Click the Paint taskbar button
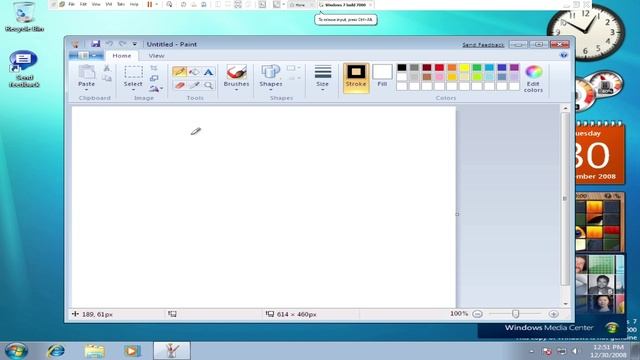640x360 pixels. [171, 351]
